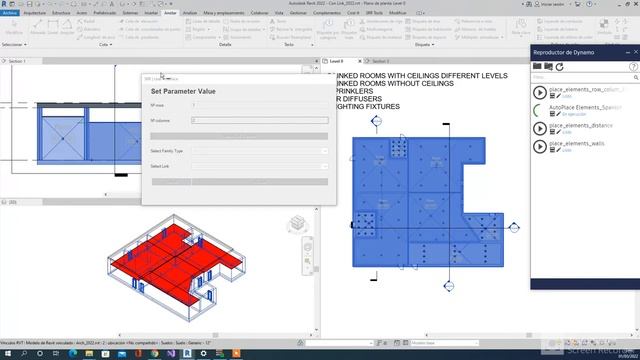Image resolution: width=640 pixels, height=360 pixels.
Task: Select the Modificar tool in ribbon
Action: 14,27
